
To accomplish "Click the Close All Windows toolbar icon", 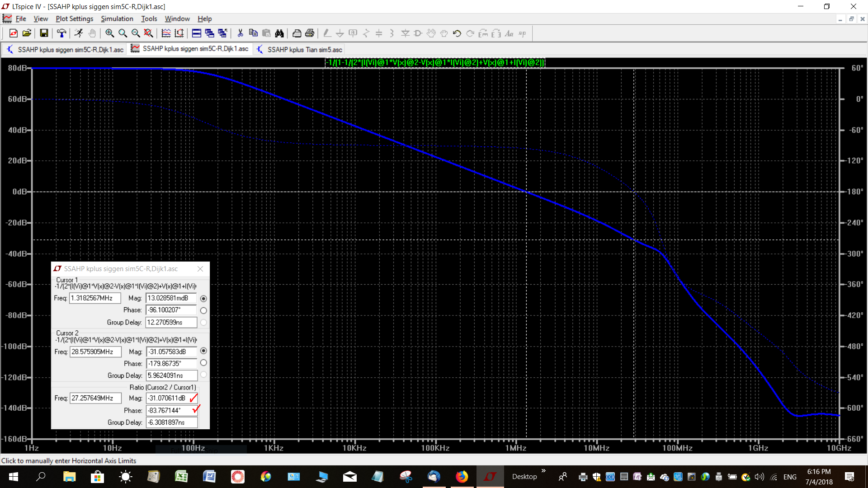I will [222, 33].
